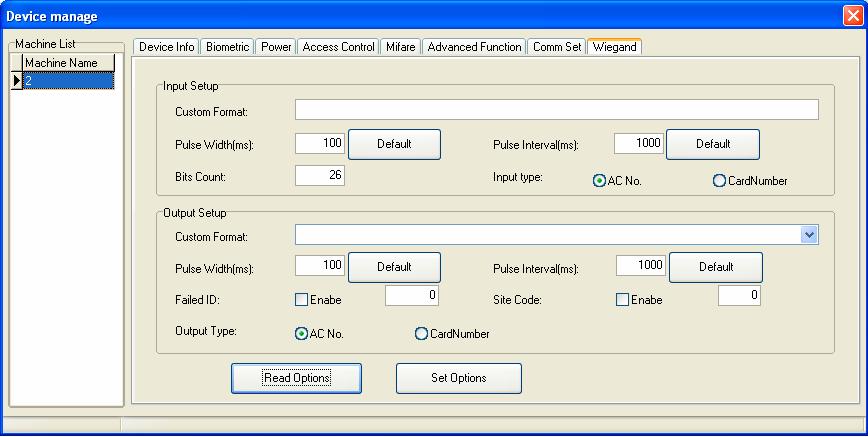This screenshot has height=437, width=868.
Task: Open the Biometric tab
Action: 227,47
